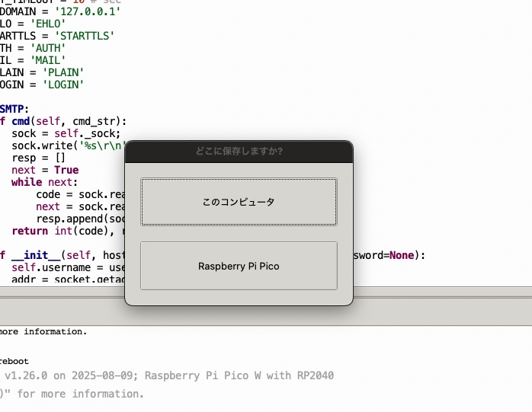Image resolution: width=532 pixels, height=412 pixels.
Task: Click 'more information.' text in shell
Action: (x=43, y=331)
